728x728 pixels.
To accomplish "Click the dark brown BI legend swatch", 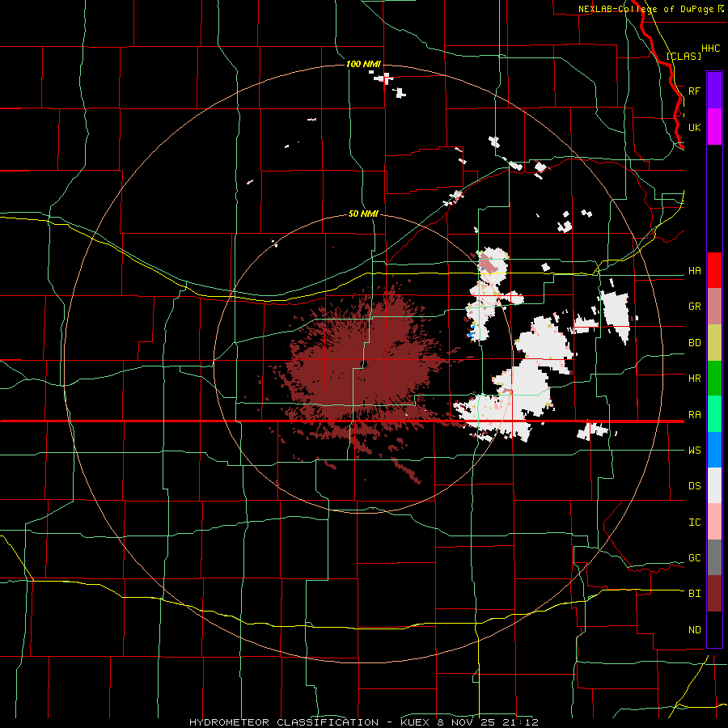I will (x=714, y=594).
